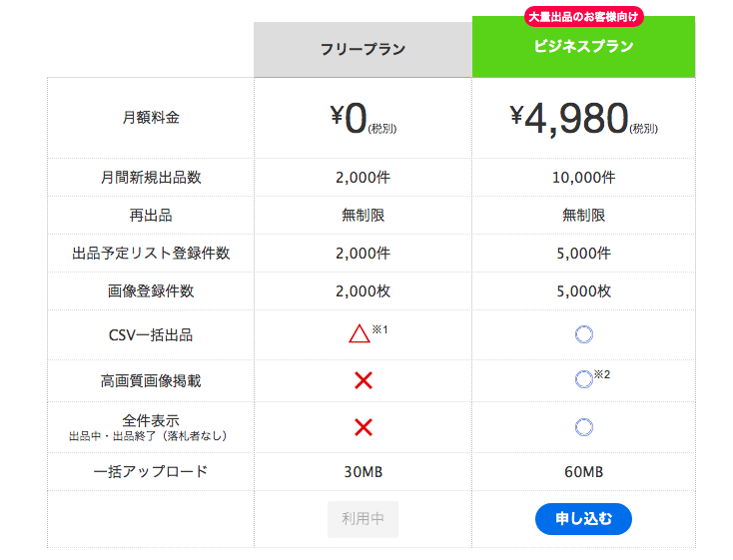
Task: Click the 月額料金 row label
Action: (151, 118)
